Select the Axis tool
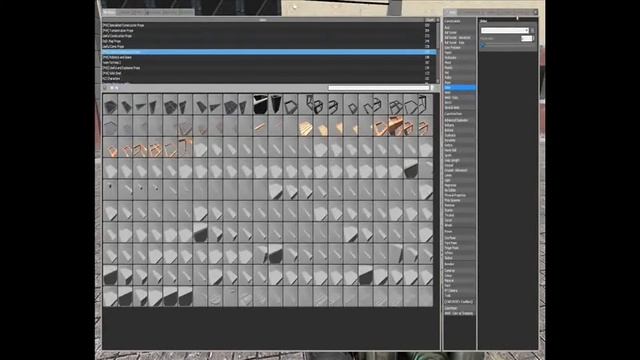 click(460, 27)
